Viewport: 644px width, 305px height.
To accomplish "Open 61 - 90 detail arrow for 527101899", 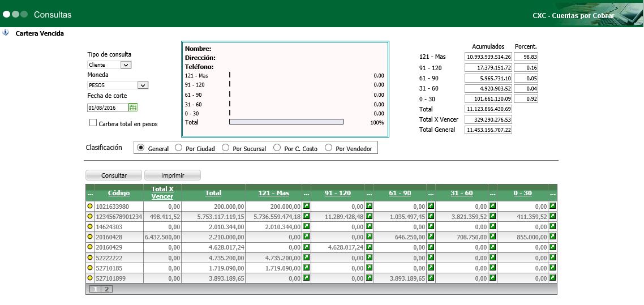I will tap(431, 278).
